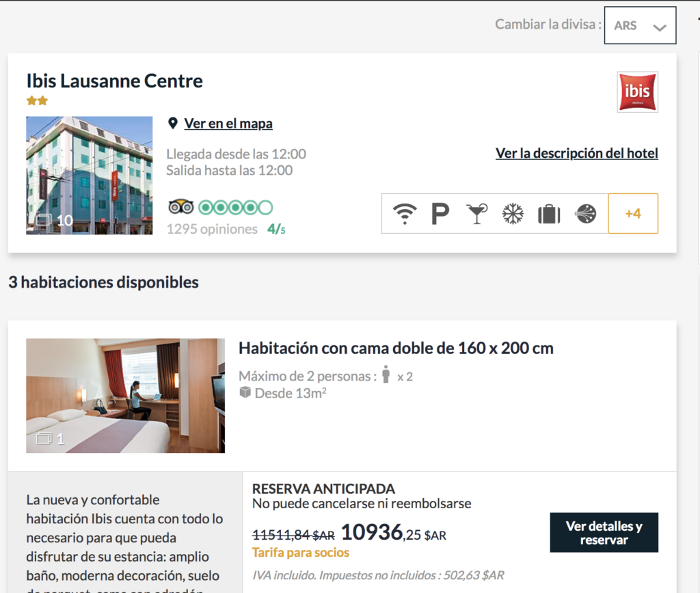Click Ver detalles y reservar button
The height and width of the screenshot is (593, 700).
pos(604,533)
